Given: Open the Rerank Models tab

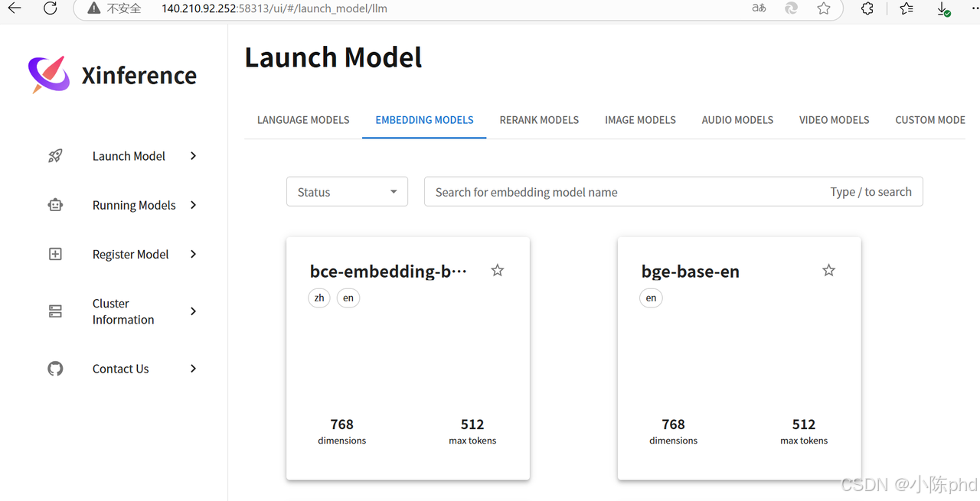Looking at the screenshot, I should click(x=539, y=120).
